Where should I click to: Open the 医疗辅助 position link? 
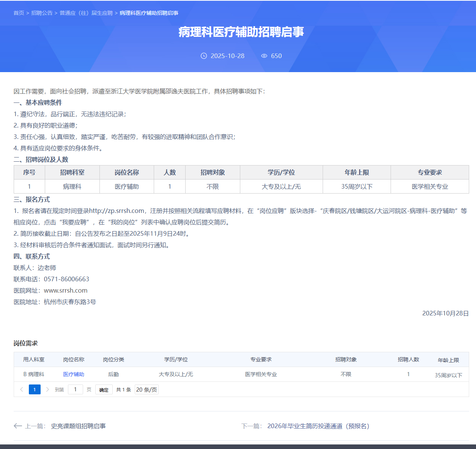click(74, 374)
